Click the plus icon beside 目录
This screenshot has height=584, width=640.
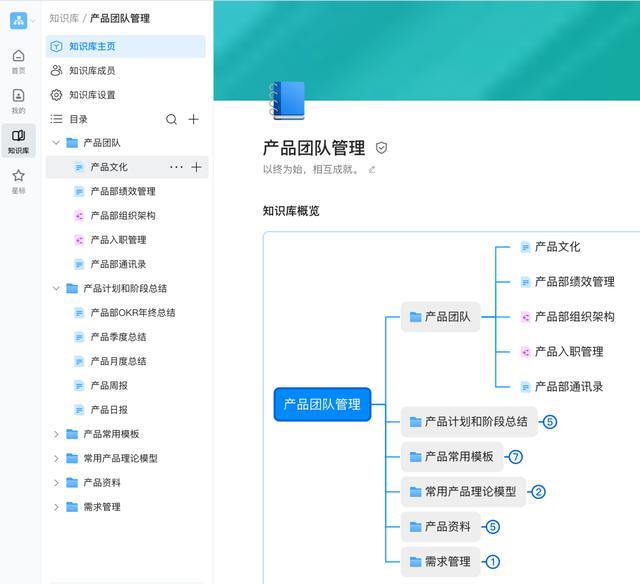pyautogui.click(x=194, y=119)
